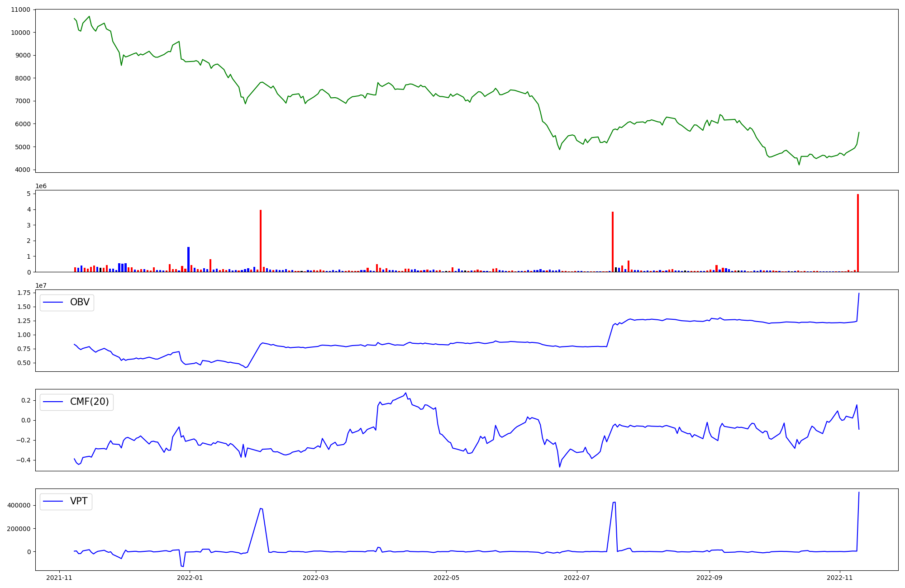The image size is (905, 588).
Task: Click the tall blue volume bar near January 2022
Action: [x=188, y=260]
